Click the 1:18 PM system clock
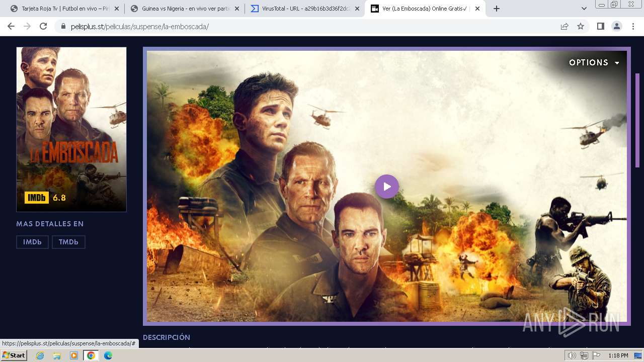The image size is (644, 362). click(618, 355)
